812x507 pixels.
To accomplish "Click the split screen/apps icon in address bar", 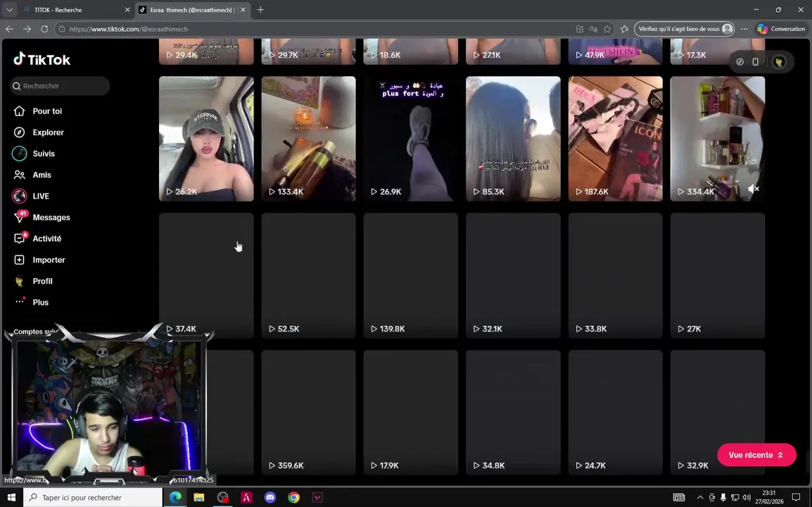I will (x=580, y=29).
